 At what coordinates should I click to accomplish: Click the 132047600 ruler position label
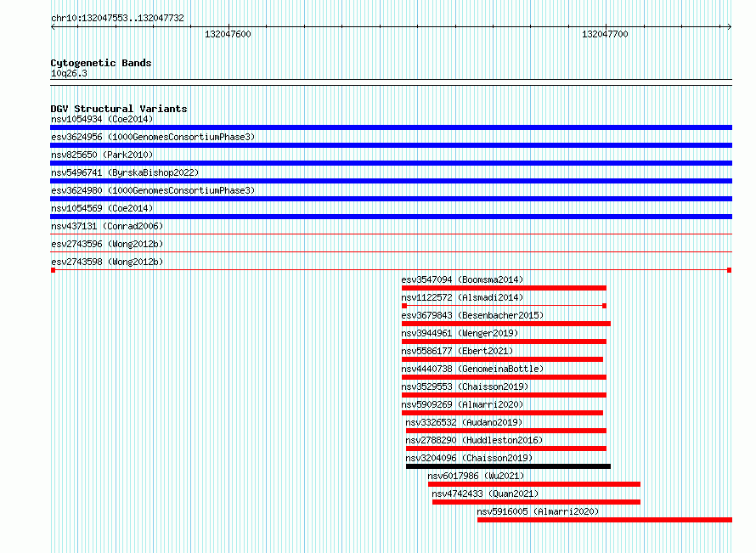(228, 34)
